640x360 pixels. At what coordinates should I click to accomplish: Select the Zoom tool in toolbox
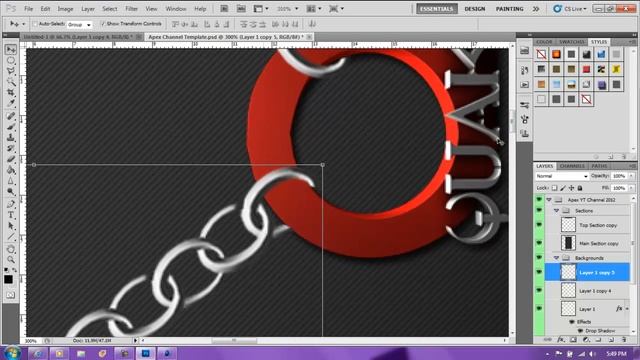pos(11,260)
